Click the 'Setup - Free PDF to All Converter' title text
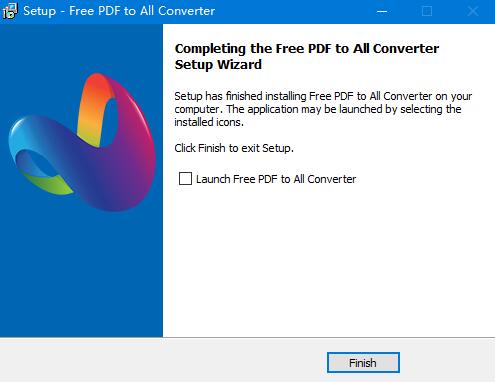 [x=119, y=11]
